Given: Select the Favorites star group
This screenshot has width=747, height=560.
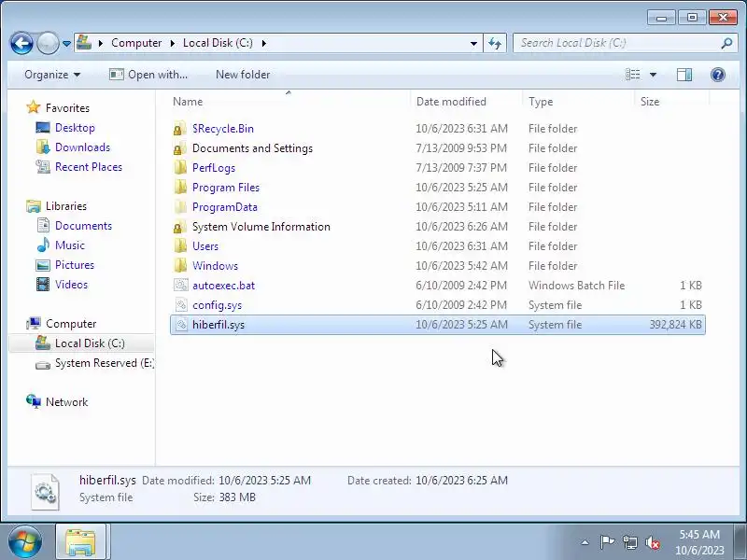Looking at the screenshot, I should click(58, 107).
